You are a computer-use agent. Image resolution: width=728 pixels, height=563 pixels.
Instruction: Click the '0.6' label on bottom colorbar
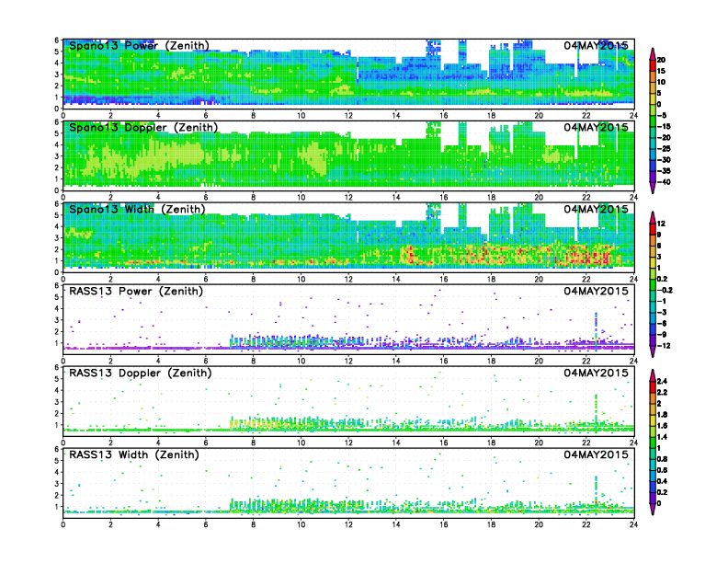tap(662, 470)
